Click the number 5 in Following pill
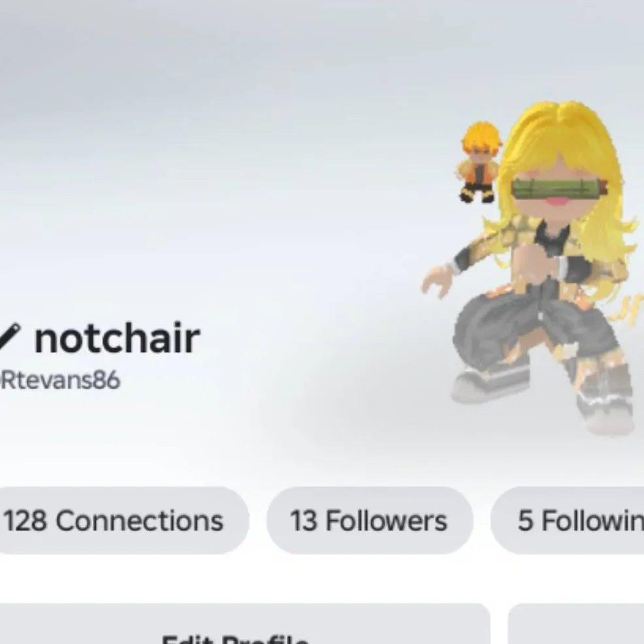The image size is (644, 644). point(525,521)
